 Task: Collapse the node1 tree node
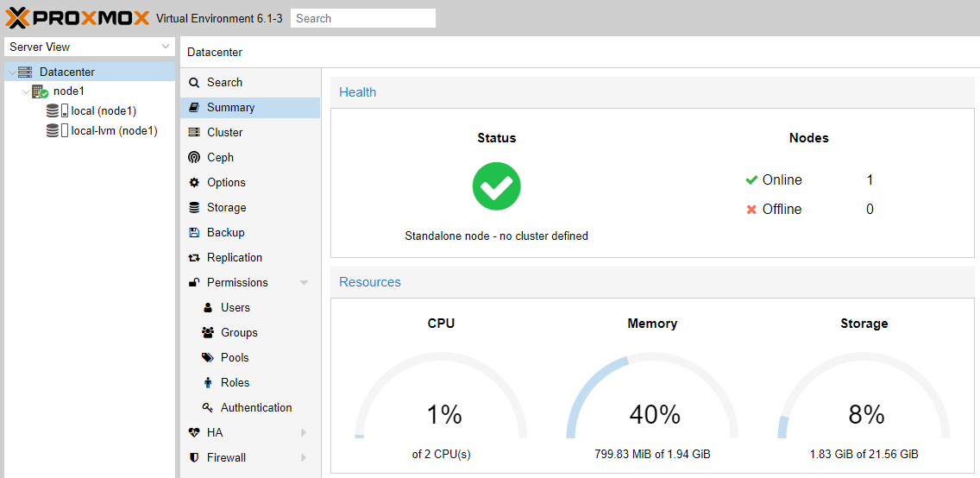(x=26, y=91)
